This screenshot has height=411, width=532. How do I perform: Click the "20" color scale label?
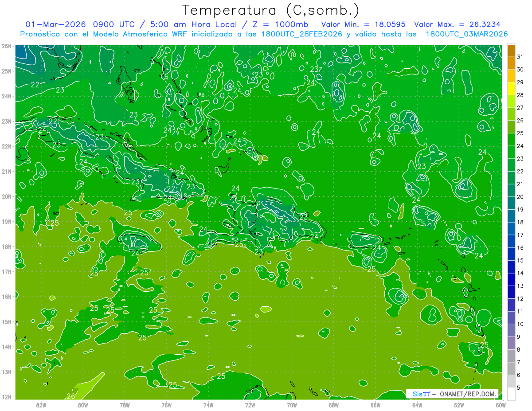pyautogui.click(x=520, y=197)
